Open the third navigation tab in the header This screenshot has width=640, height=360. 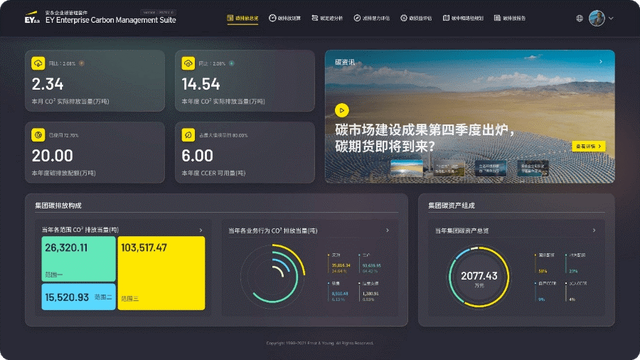click(327, 18)
